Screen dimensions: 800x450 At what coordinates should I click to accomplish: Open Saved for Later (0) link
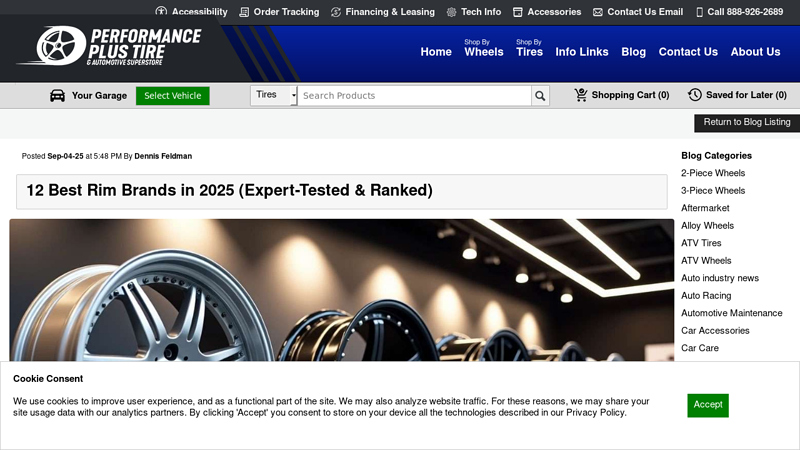(746, 95)
